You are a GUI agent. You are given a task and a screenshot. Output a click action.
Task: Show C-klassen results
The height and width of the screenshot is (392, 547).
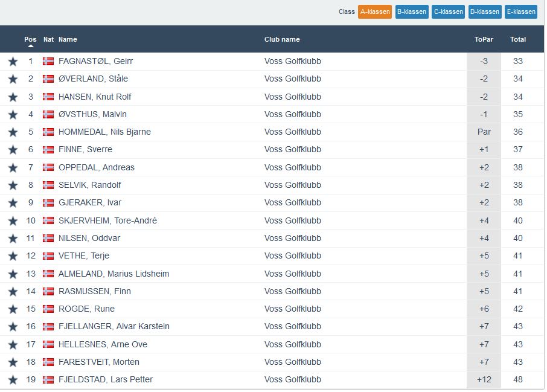click(448, 12)
